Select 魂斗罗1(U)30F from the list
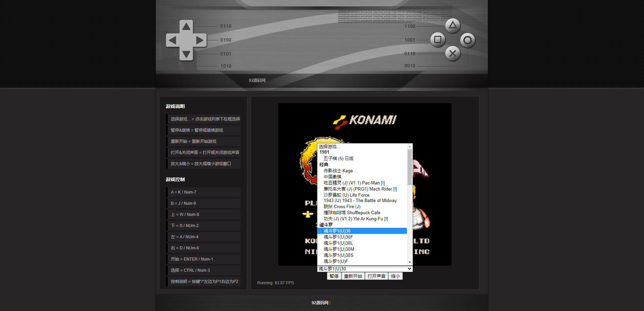Viewport: 644px width, 311px height. coord(338,237)
